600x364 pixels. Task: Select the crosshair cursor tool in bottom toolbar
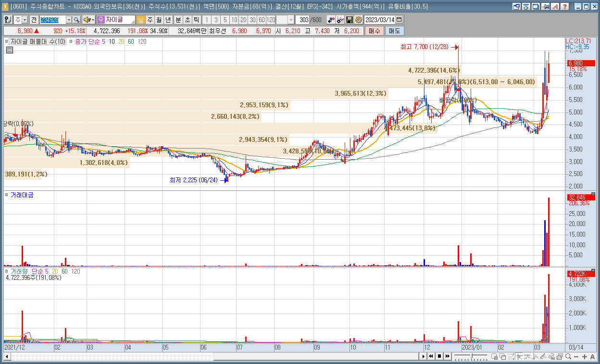519,356
